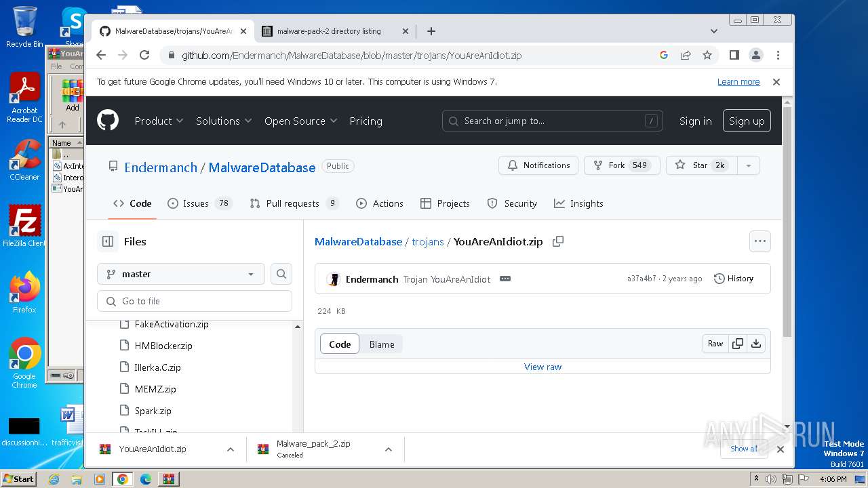Fork the repository button

[622, 165]
